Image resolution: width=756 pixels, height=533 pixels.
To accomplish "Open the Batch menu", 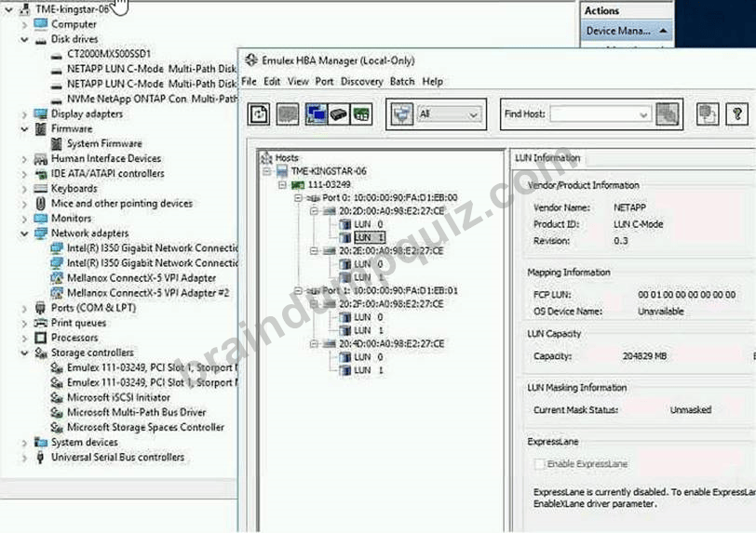I will [x=402, y=82].
